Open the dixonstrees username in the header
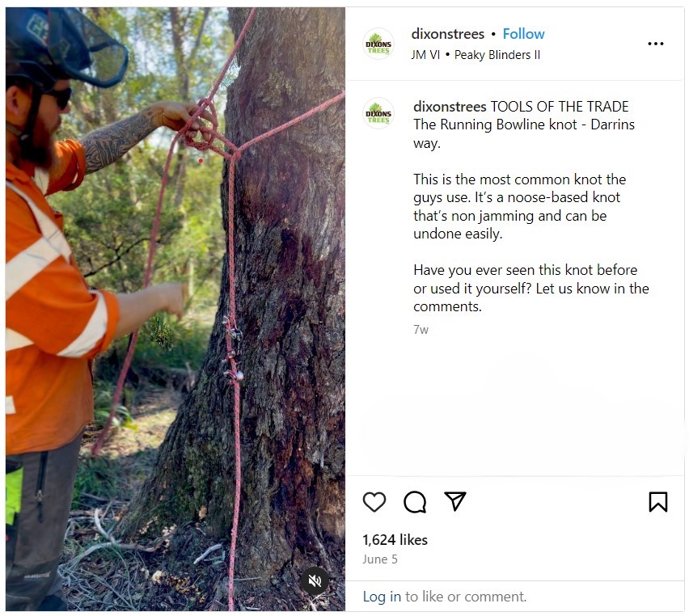Screen dimensions: 689x616 [448, 34]
